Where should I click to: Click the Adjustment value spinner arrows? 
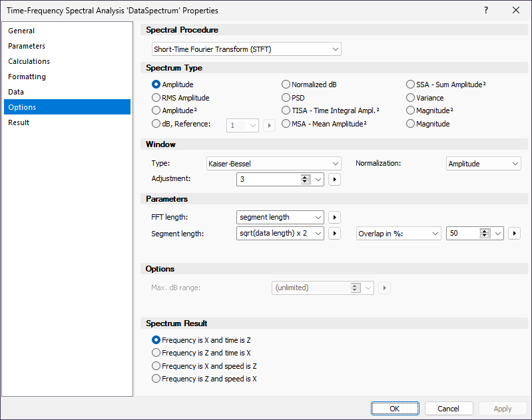coord(305,179)
